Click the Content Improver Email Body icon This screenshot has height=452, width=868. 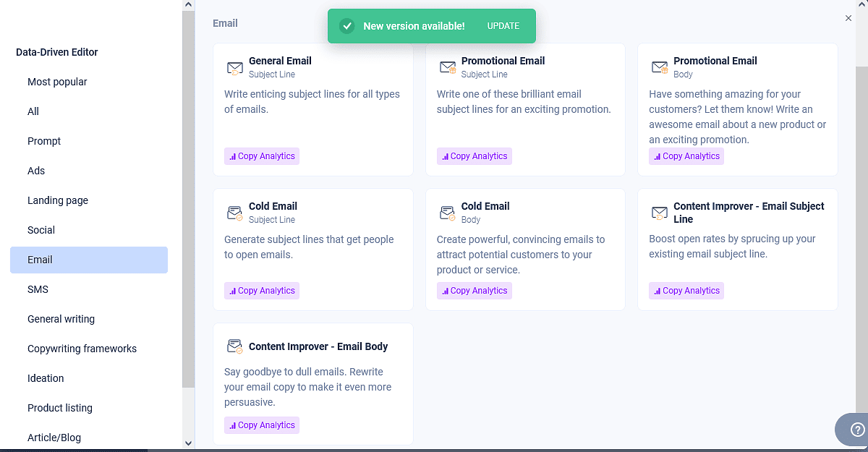(235, 346)
